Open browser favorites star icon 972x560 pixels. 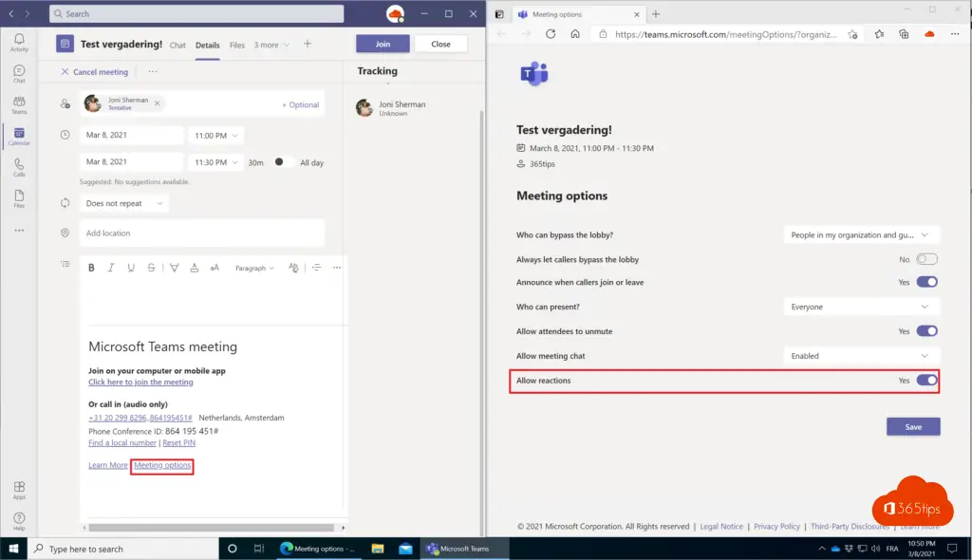click(879, 34)
